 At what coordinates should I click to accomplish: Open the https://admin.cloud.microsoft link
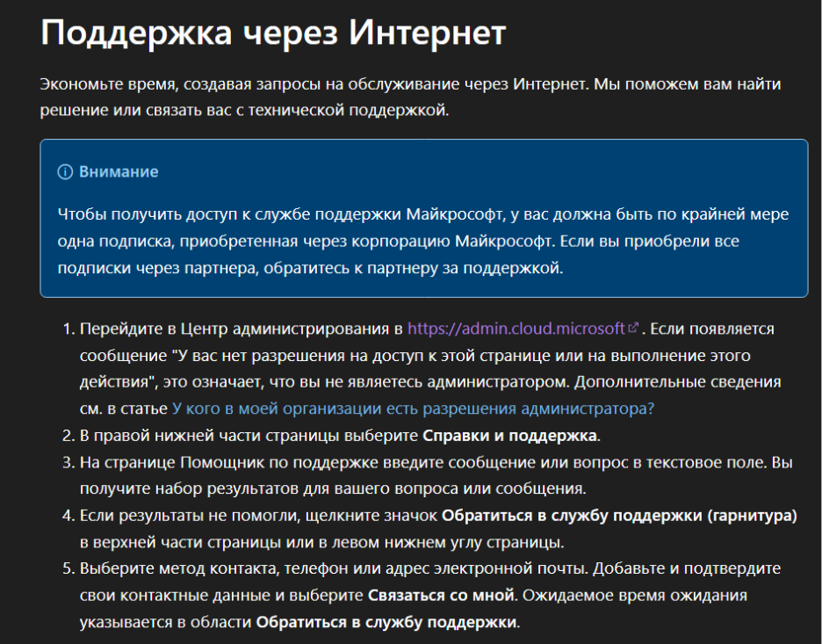[516, 329]
